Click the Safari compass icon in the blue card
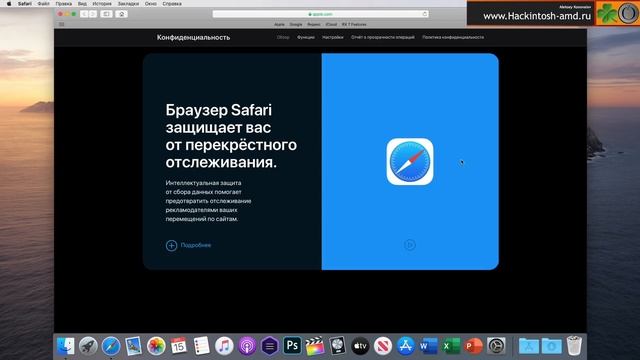The height and width of the screenshot is (360, 640). click(x=410, y=161)
